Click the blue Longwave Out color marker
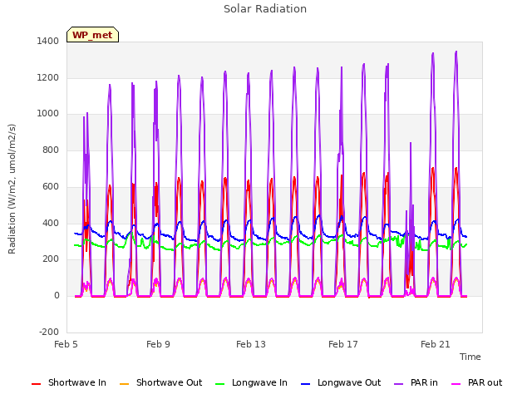Image resolution: width=532 pixels, height=399 pixels. tap(305, 384)
